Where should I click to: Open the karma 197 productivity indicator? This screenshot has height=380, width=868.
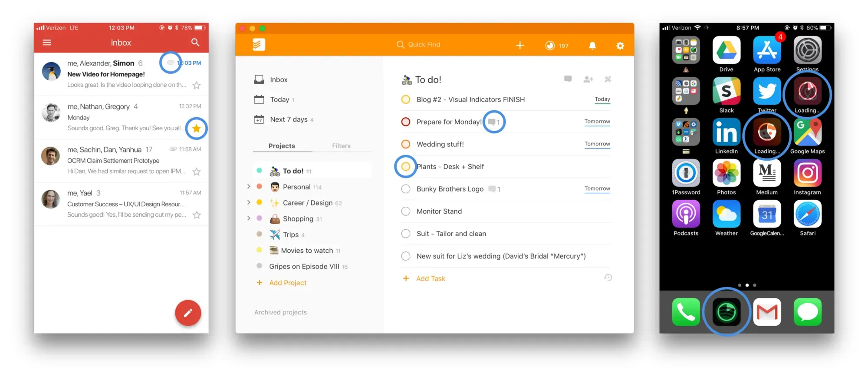[x=557, y=45]
